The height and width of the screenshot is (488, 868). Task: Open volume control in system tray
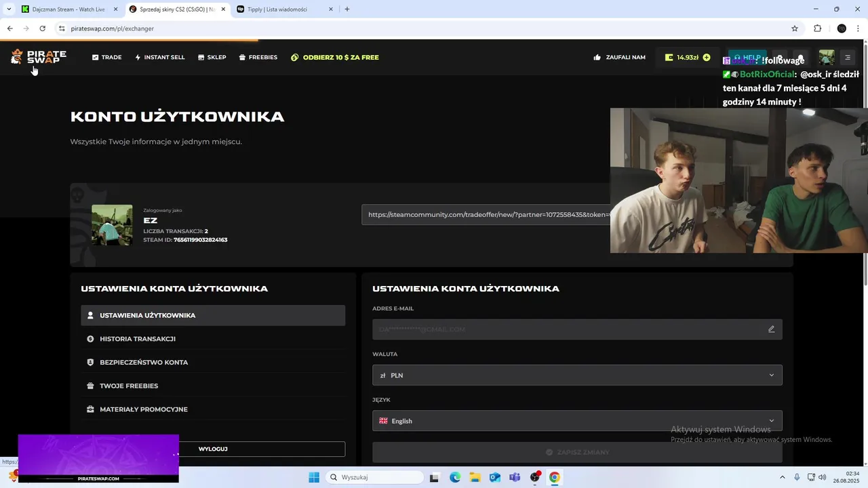pos(823,477)
